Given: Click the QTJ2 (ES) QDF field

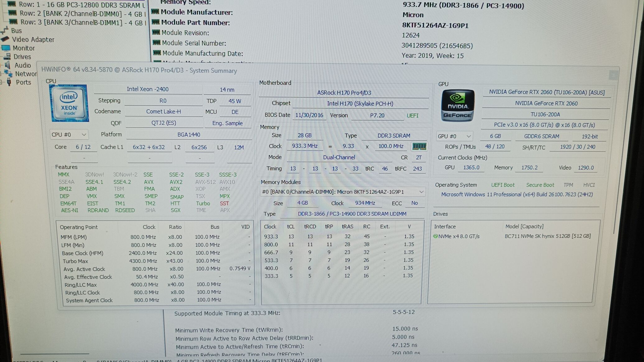Looking at the screenshot, I should tap(164, 123).
